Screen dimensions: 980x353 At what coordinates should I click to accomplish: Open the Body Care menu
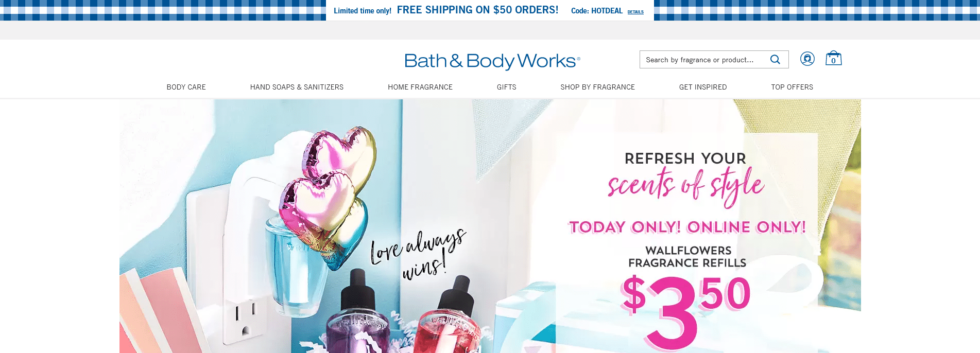pyautogui.click(x=186, y=87)
